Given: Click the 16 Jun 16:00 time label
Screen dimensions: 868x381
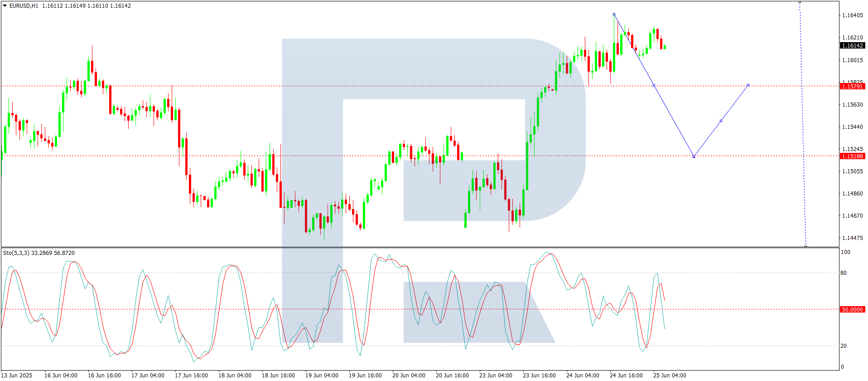Looking at the screenshot, I should [x=104, y=376].
